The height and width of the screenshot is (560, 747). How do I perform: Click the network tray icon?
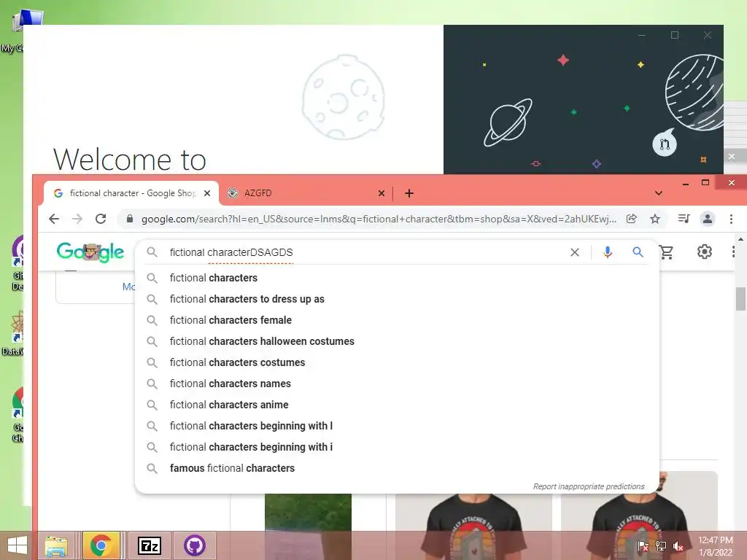(x=660, y=545)
